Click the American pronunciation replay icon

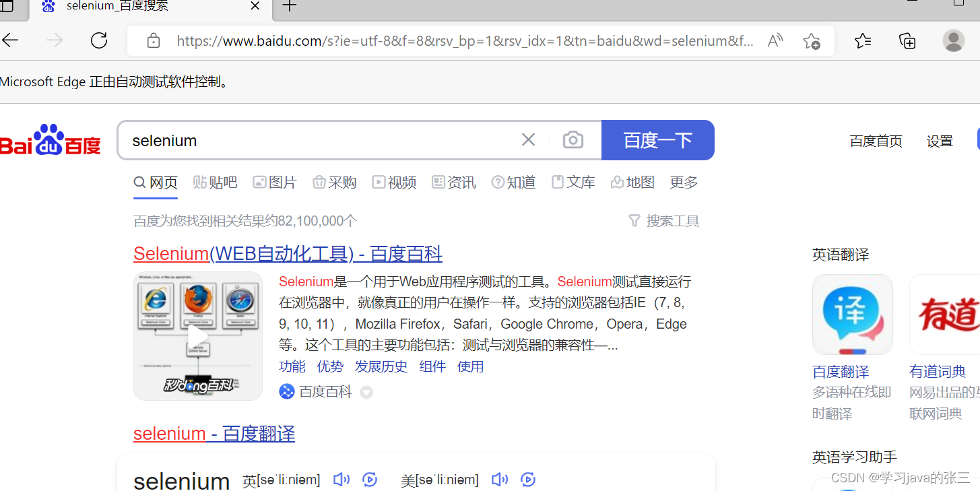click(x=528, y=480)
